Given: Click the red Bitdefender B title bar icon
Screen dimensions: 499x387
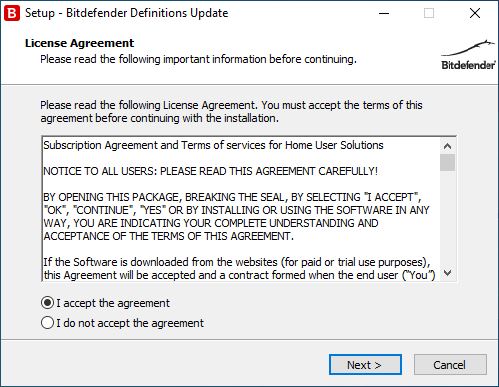Looking at the screenshot, I should (12, 13).
